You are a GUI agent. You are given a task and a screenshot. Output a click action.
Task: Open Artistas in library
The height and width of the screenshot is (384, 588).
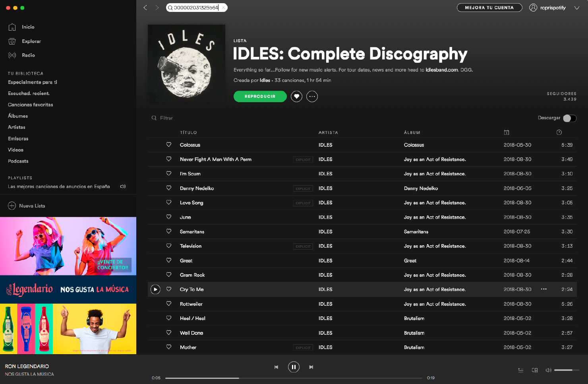pyautogui.click(x=17, y=127)
